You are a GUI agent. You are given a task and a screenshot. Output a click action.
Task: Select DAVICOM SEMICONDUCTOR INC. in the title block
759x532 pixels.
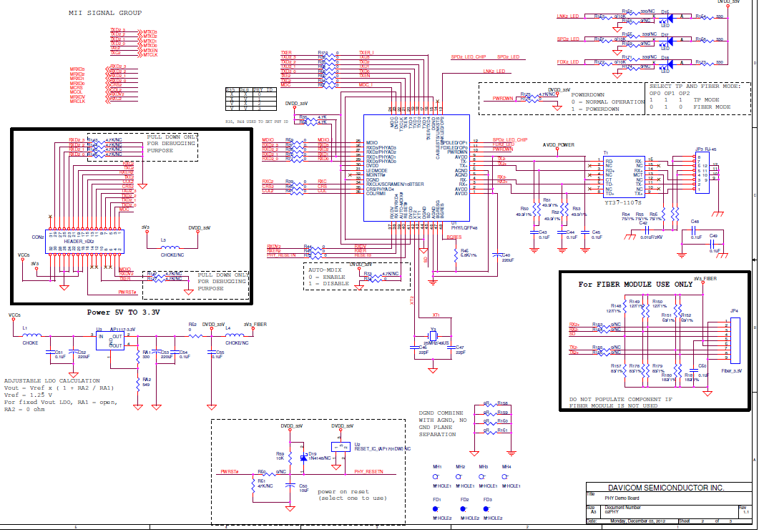[x=655, y=487]
